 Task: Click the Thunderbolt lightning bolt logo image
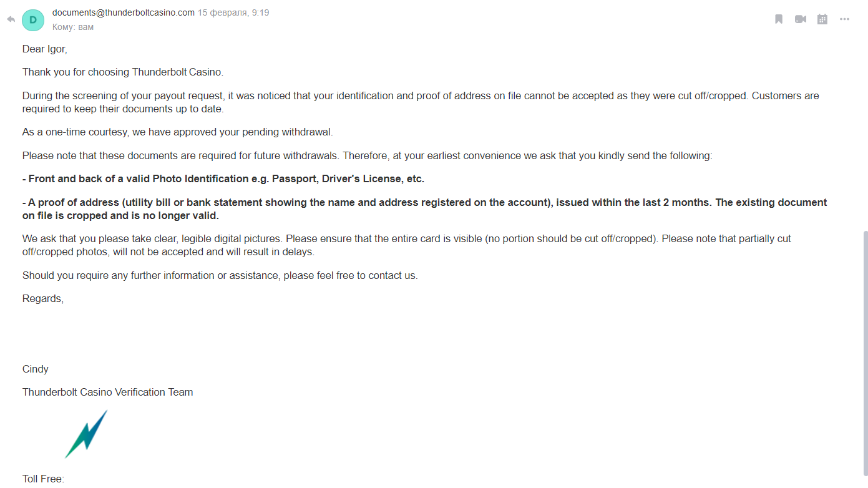(86, 434)
